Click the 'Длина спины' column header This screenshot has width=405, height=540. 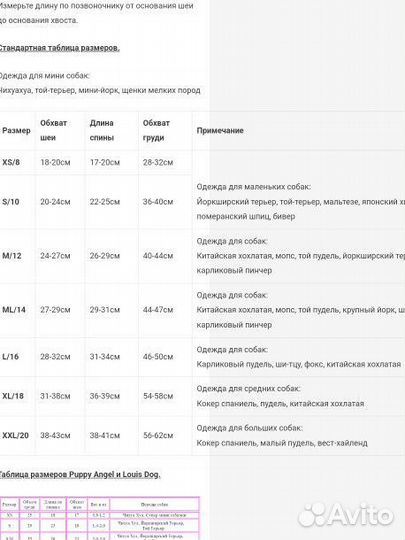(102, 130)
